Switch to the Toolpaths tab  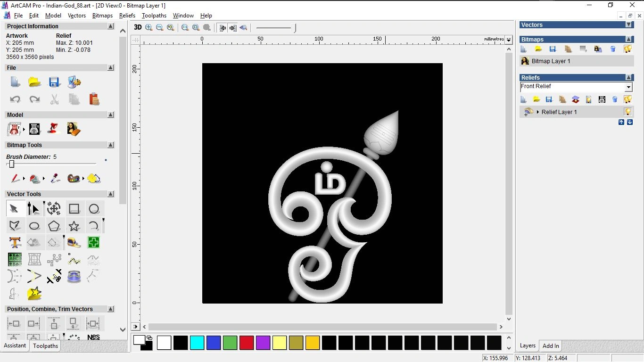pos(45,346)
